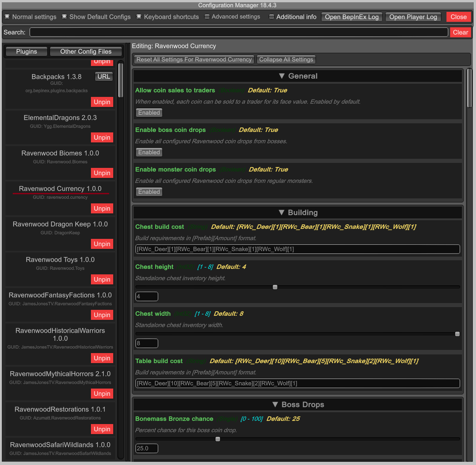Unpin Backpacks 1.3.8 plugin
This screenshot has width=476, height=465.
click(102, 102)
